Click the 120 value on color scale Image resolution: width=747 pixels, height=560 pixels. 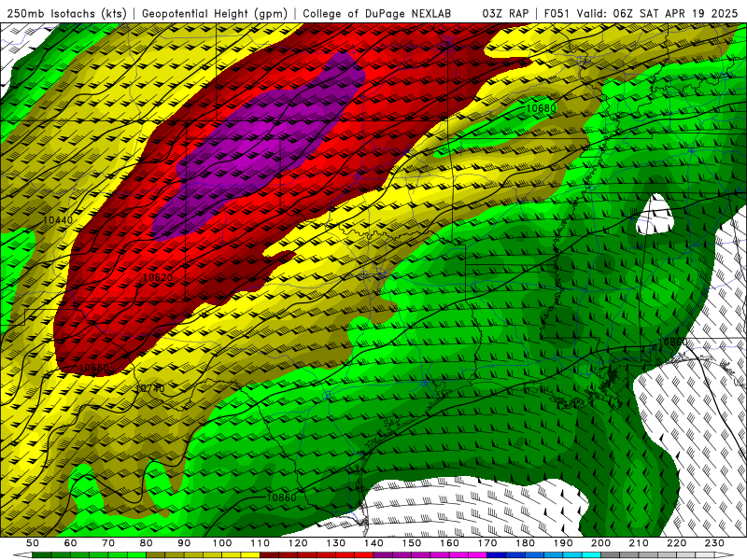298,543
